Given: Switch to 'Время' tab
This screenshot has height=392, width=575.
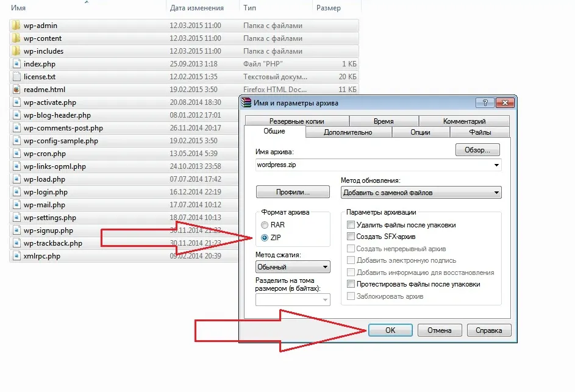Looking at the screenshot, I should (x=384, y=121).
